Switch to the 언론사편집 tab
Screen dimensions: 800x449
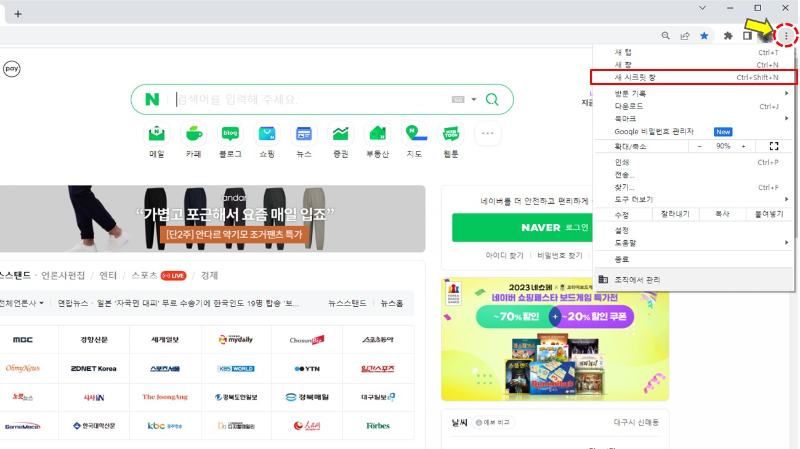(63, 276)
